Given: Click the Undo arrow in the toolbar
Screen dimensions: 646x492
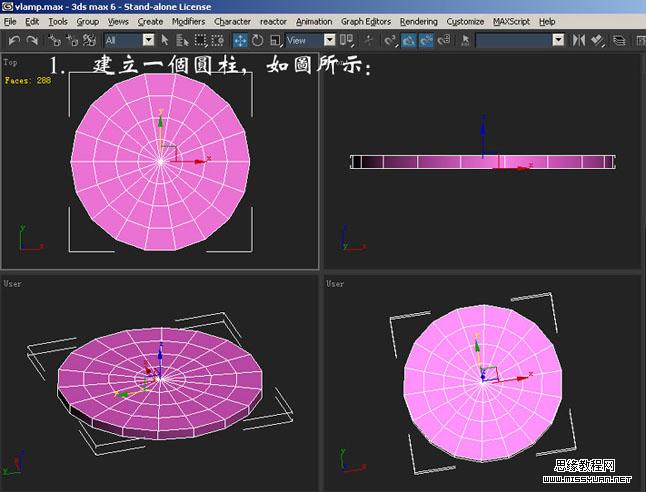Looking at the screenshot, I should [x=14, y=40].
